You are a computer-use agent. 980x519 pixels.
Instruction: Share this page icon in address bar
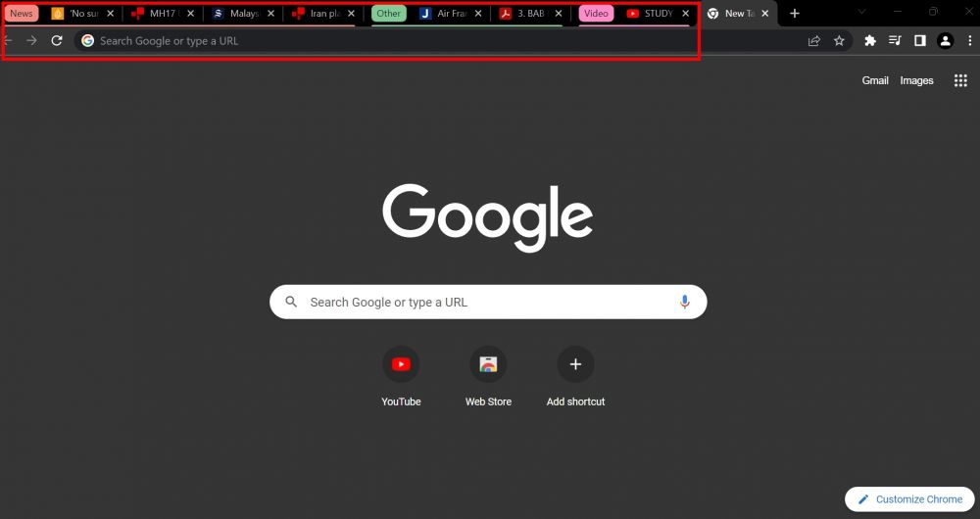tap(813, 40)
